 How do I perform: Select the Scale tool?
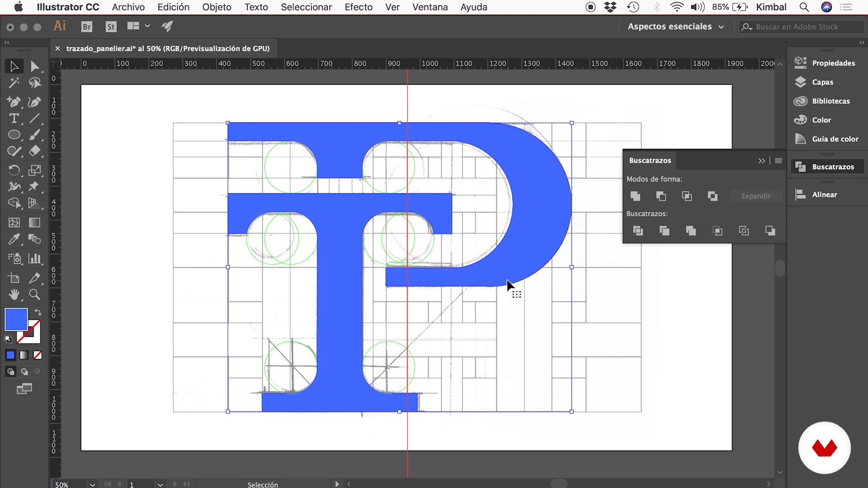coord(35,170)
